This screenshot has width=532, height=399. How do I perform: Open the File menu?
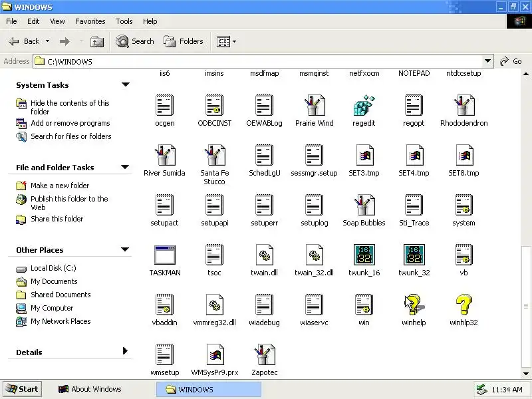click(x=11, y=21)
